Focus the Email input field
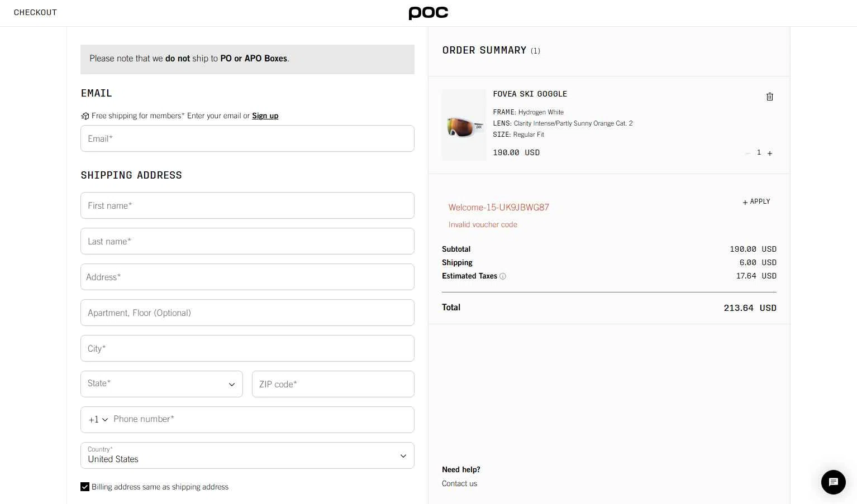Image resolution: width=857 pixels, height=504 pixels. (x=247, y=138)
